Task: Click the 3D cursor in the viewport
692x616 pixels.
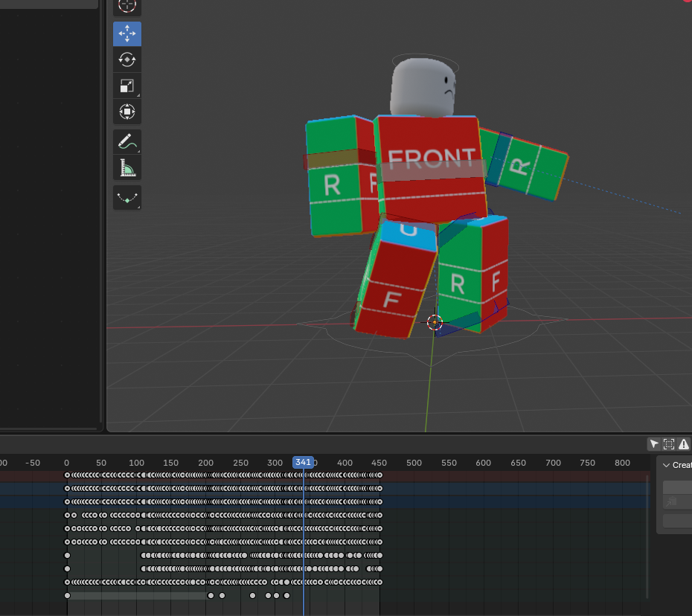Action: (x=435, y=323)
